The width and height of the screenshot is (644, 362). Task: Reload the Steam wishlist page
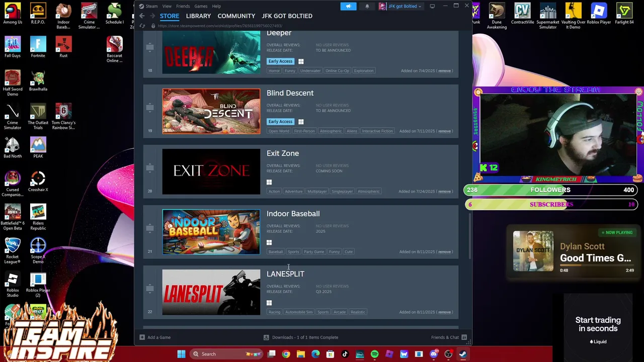point(142,26)
